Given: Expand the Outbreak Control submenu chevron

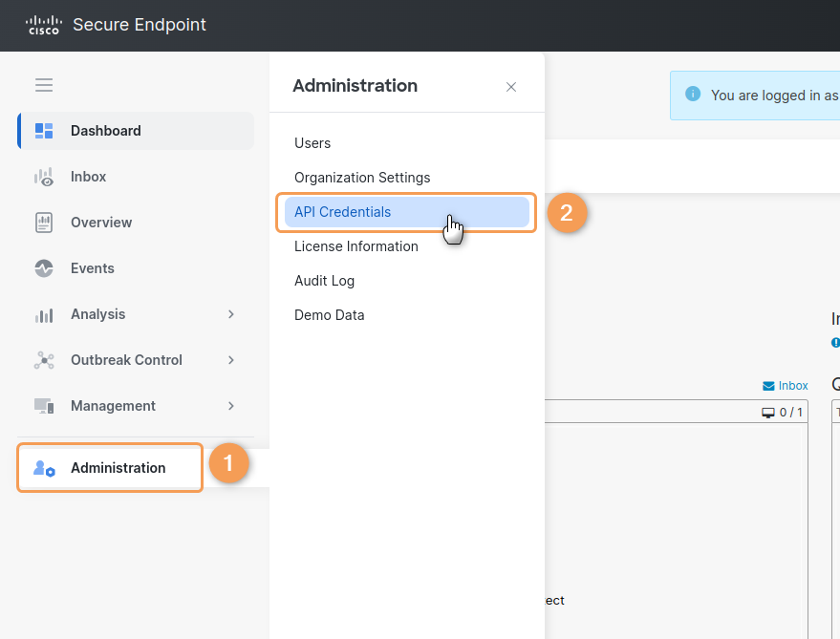Looking at the screenshot, I should coord(231,360).
